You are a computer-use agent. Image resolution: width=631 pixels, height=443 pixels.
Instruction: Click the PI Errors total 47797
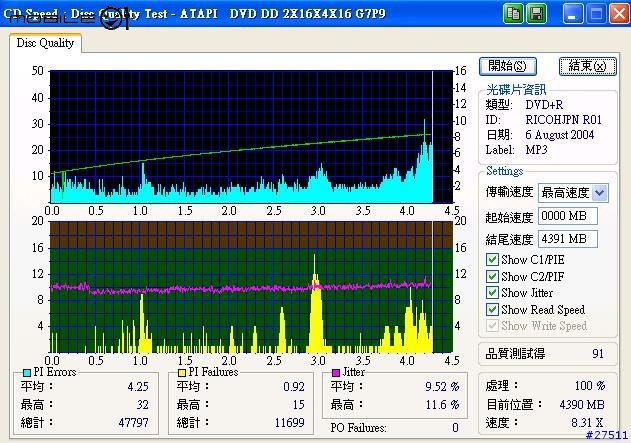coord(133,423)
